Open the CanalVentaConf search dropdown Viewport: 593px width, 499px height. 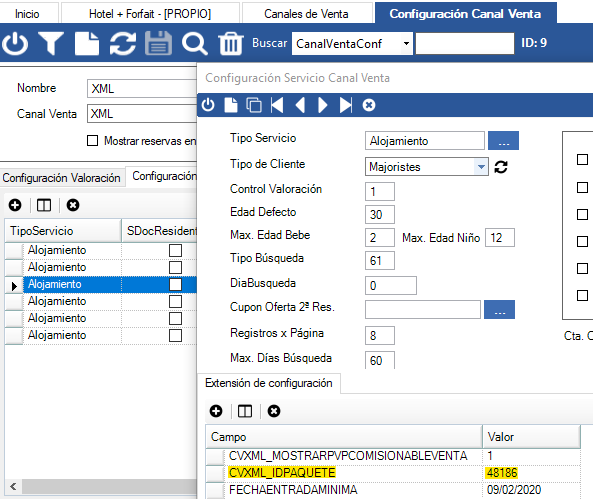pyautogui.click(x=406, y=44)
